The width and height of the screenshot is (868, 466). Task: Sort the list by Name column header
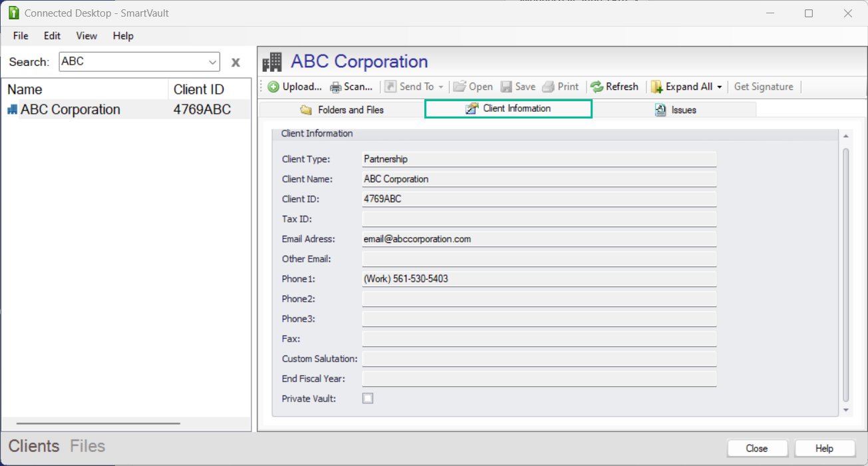pyautogui.click(x=86, y=89)
